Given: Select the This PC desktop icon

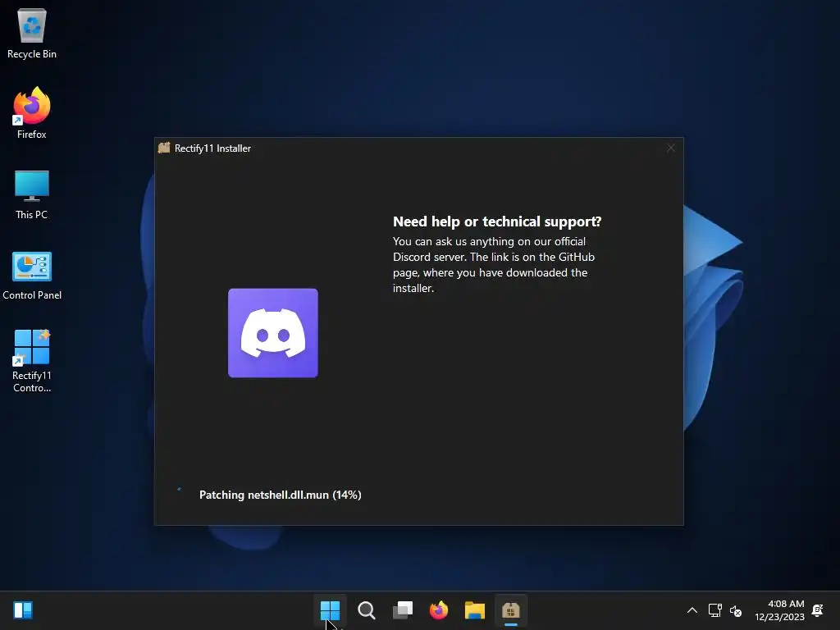Looking at the screenshot, I should 32,194.
